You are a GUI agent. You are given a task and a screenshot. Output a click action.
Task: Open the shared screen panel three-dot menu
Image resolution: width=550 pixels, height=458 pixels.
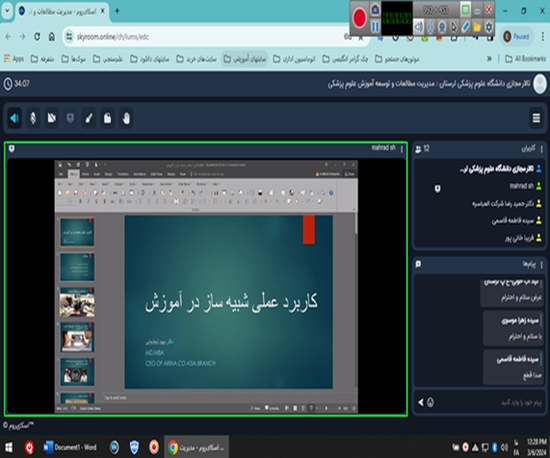(402, 149)
